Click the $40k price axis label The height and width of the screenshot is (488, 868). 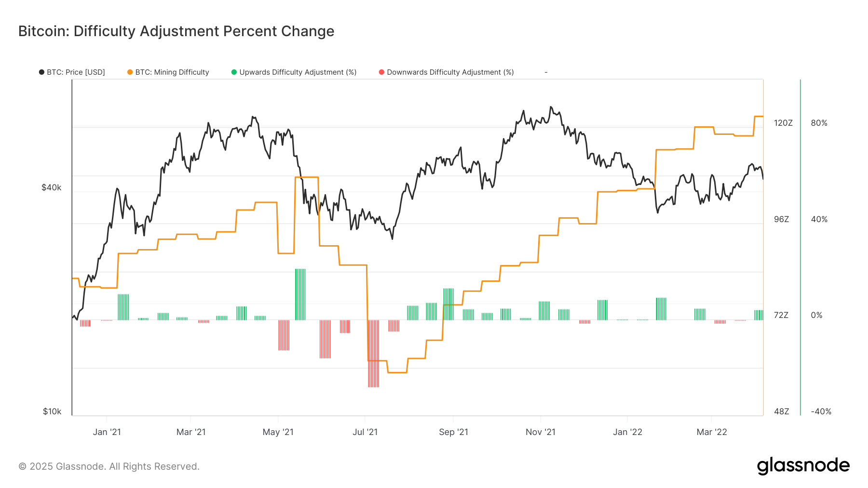click(52, 187)
